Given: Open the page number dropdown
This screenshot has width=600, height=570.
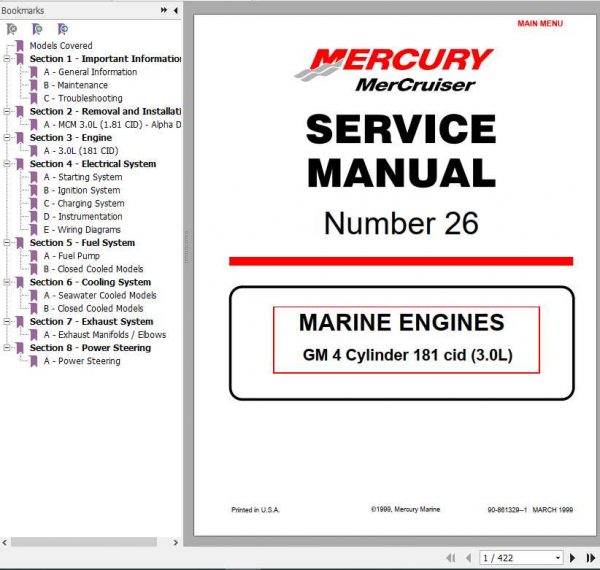Looking at the screenshot, I should 558,558.
